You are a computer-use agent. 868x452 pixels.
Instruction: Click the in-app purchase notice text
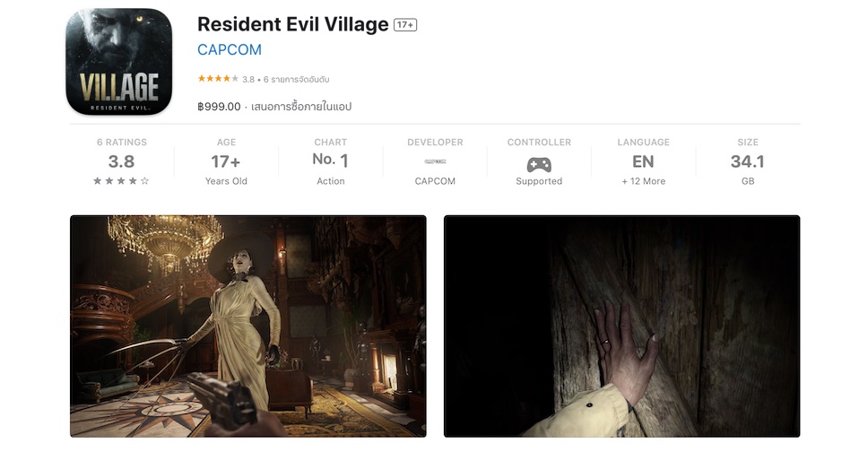[x=301, y=107]
